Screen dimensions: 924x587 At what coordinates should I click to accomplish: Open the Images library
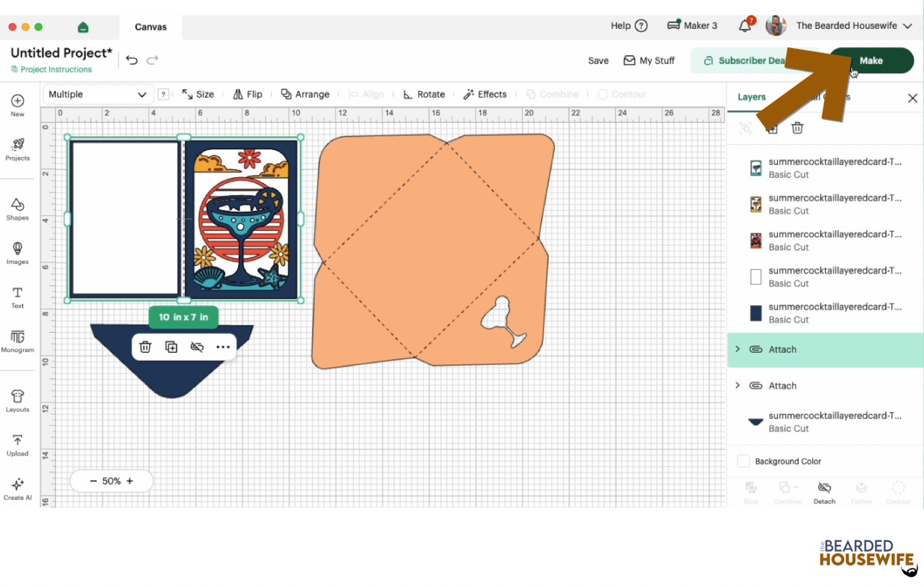click(x=17, y=253)
